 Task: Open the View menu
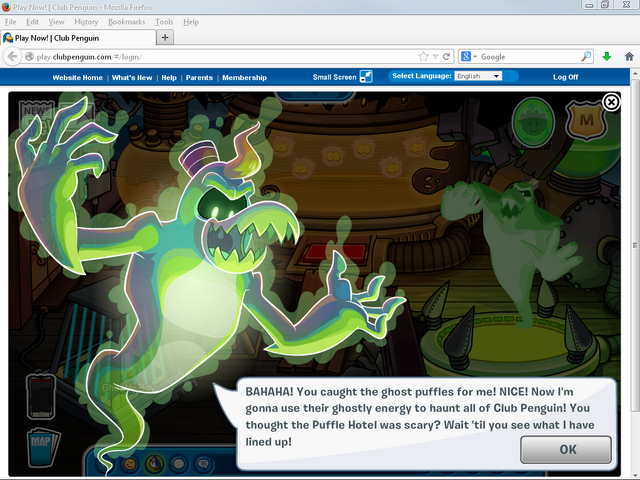(x=56, y=22)
